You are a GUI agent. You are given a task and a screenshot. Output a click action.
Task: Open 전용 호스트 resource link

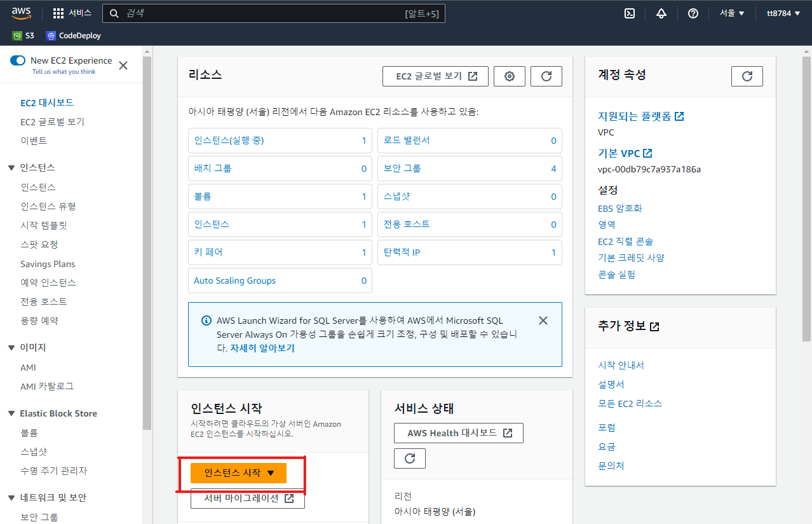coord(407,224)
